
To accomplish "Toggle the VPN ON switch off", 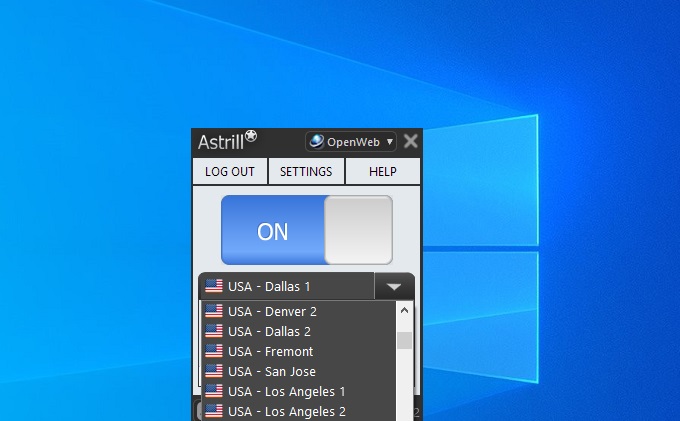I will [x=307, y=230].
